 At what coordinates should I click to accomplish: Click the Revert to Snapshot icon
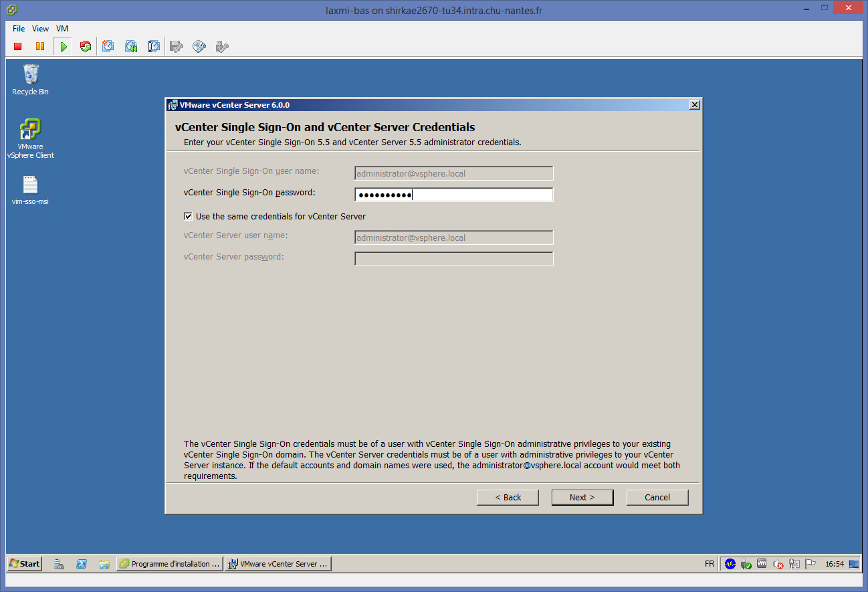pos(131,47)
